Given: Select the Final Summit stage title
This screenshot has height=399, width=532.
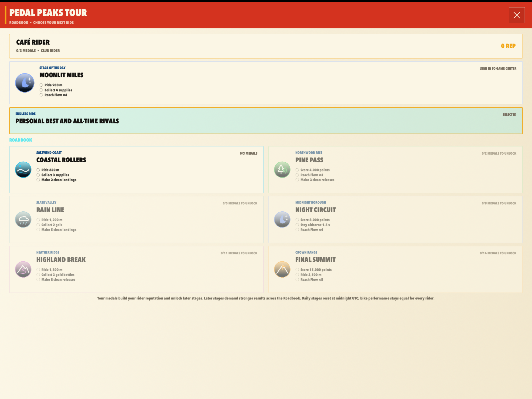Looking at the screenshot, I should pyautogui.click(x=315, y=259).
